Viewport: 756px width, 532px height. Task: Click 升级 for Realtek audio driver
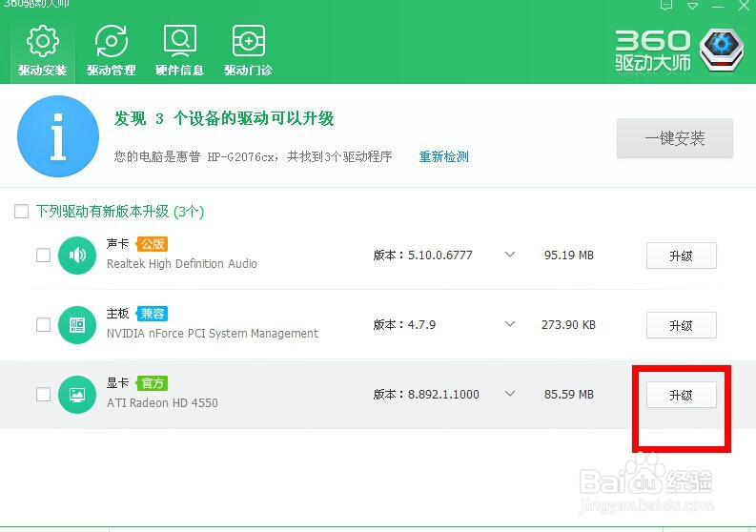pos(682,256)
